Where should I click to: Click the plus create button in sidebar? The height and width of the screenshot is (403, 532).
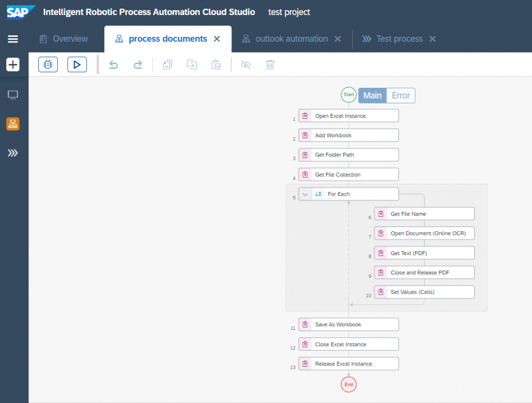pyautogui.click(x=13, y=64)
